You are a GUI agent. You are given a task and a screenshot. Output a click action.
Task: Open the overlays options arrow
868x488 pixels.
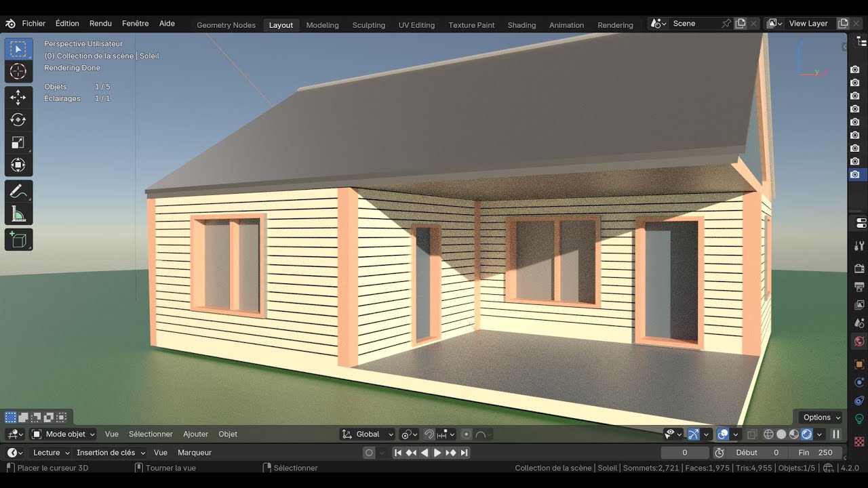[736, 434]
